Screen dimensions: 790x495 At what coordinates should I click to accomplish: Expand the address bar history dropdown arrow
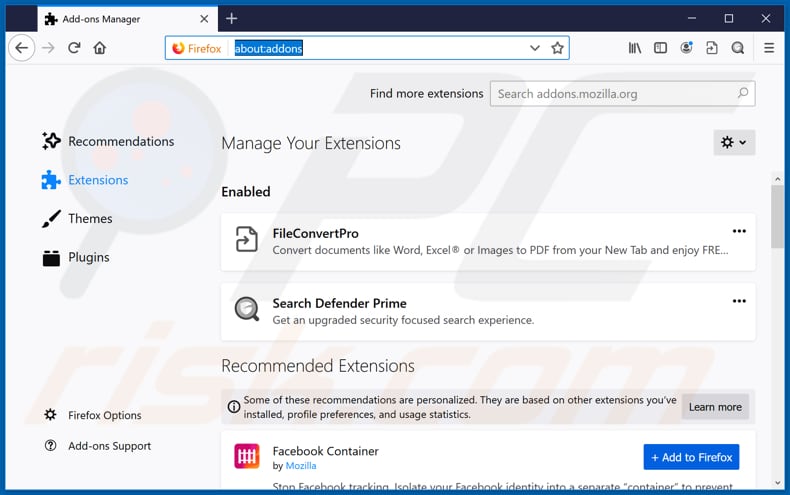coord(535,48)
